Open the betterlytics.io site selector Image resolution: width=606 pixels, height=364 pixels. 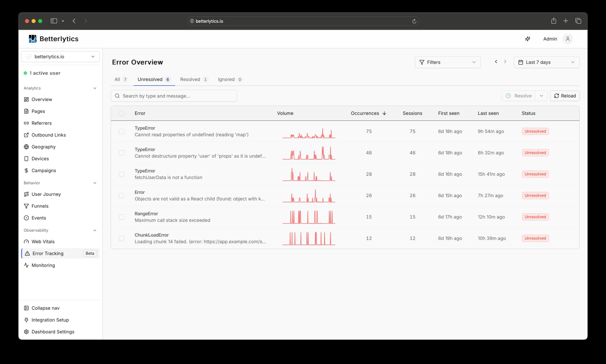coord(60,57)
